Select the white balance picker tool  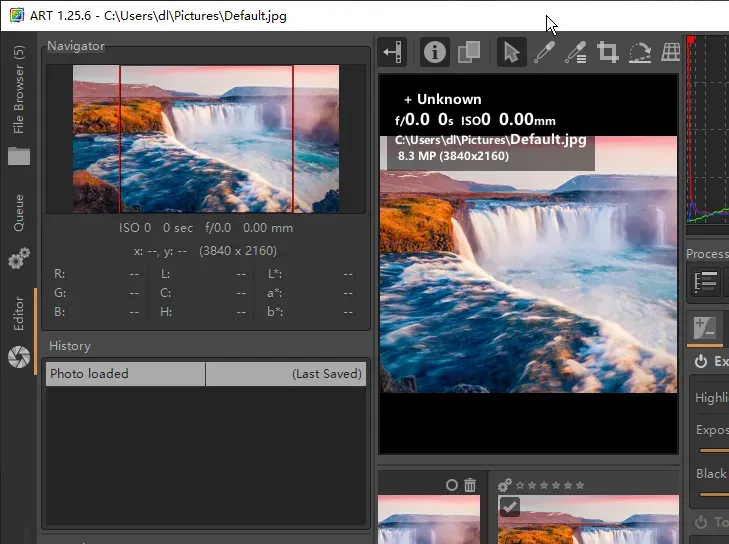pyautogui.click(x=543, y=52)
